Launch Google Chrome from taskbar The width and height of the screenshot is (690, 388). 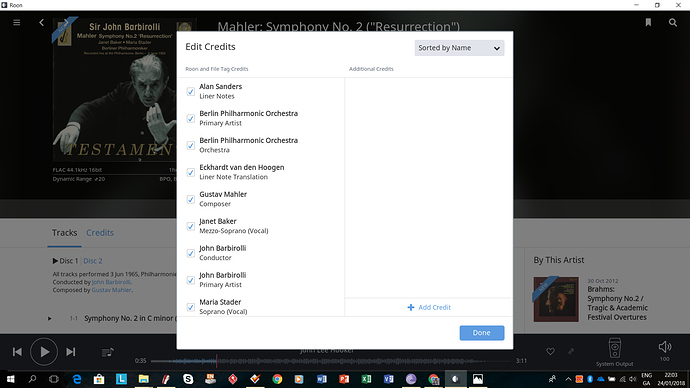point(277,379)
